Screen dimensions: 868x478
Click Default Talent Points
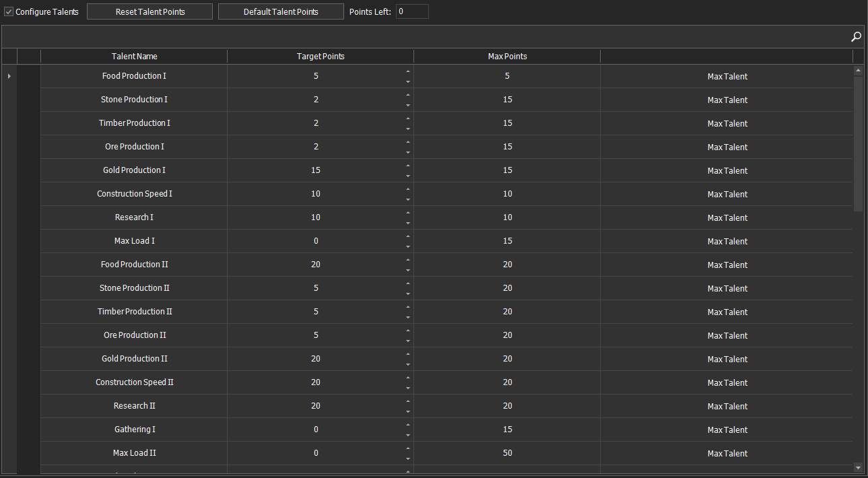click(x=280, y=11)
